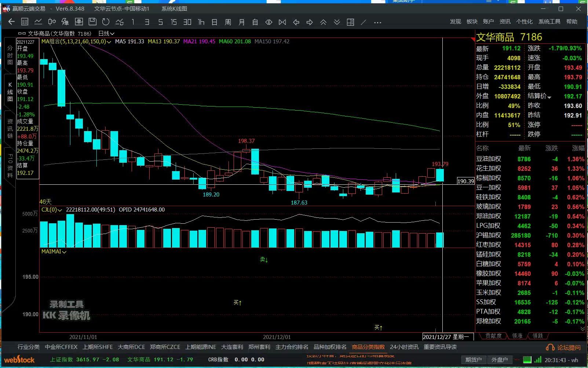This screenshot has width=588, height=368.
Task: Open the custom (自) period option
Action: 255,22
